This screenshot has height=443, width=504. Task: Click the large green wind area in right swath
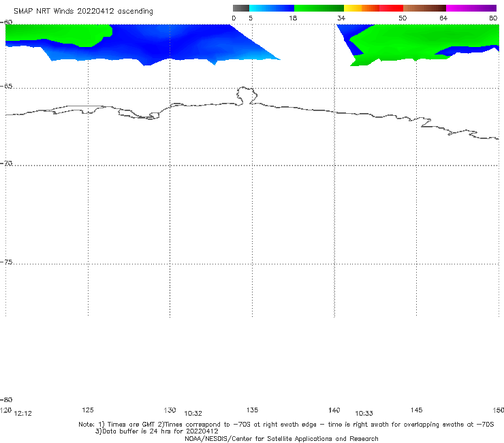click(424, 40)
